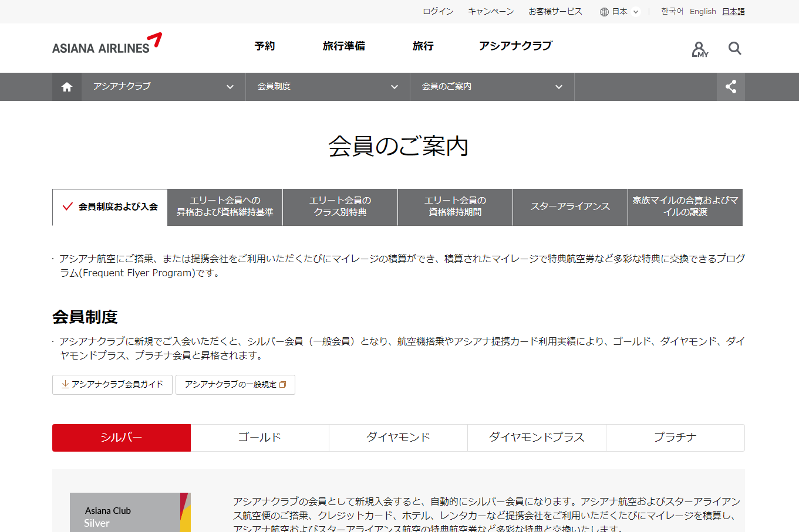Select the ダイヤモンド membership tab
Screen dimensions: 799x532
click(398, 438)
